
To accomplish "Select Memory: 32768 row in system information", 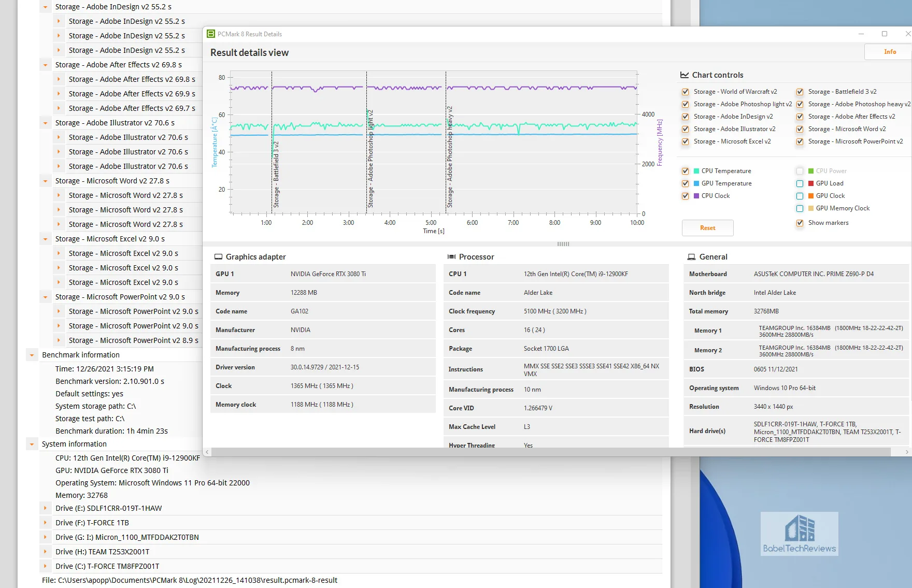I will pos(81,495).
